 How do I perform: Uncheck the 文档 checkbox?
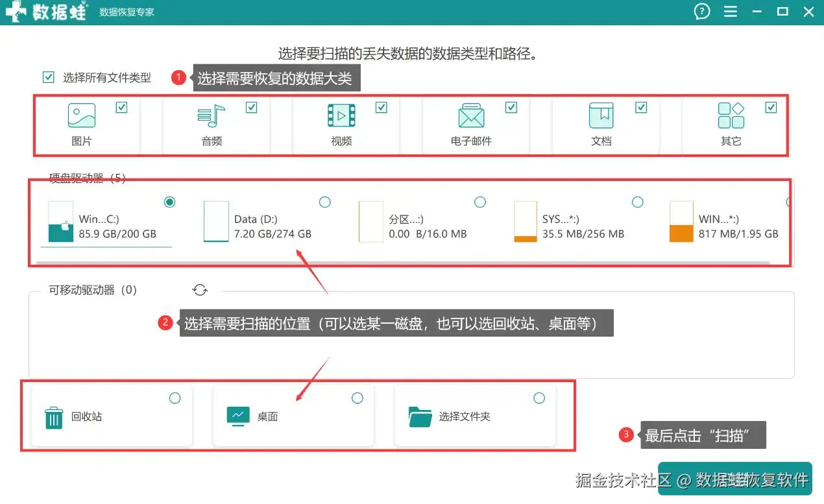click(641, 108)
